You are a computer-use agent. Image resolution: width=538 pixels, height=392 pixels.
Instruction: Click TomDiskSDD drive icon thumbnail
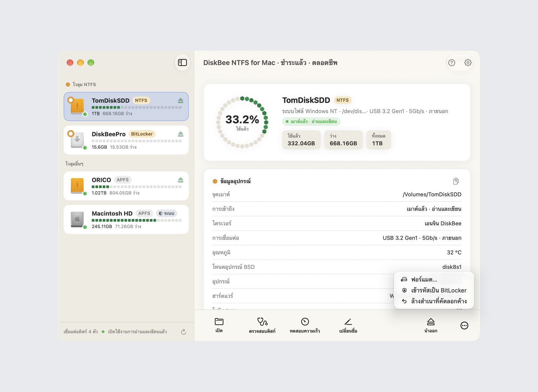pyautogui.click(x=77, y=107)
